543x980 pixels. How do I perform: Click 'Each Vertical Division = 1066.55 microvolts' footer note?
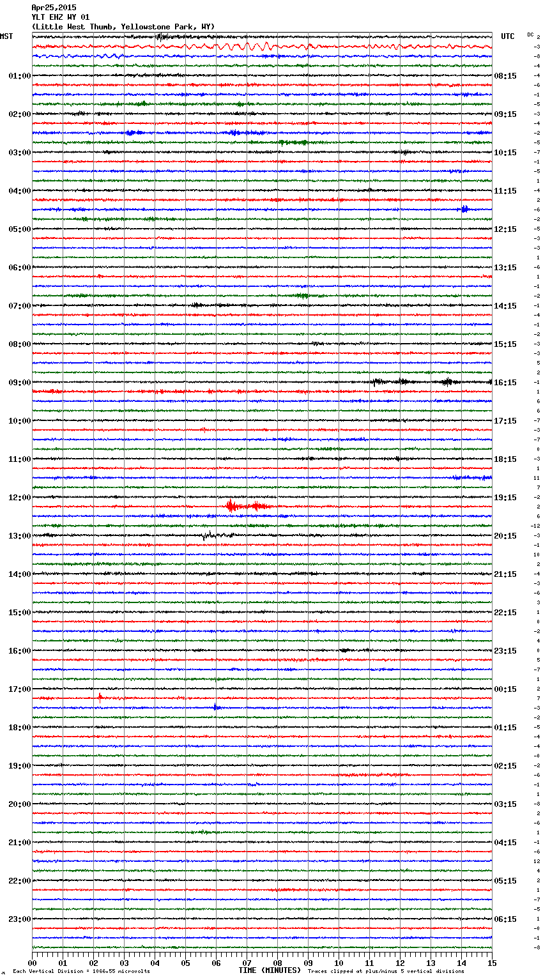coord(81,971)
